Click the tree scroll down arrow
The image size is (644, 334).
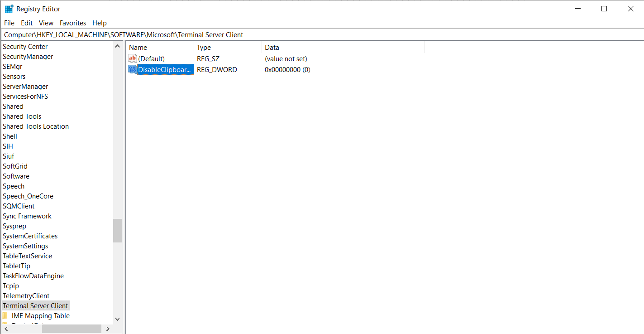pyautogui.click(x=118, y=319)
